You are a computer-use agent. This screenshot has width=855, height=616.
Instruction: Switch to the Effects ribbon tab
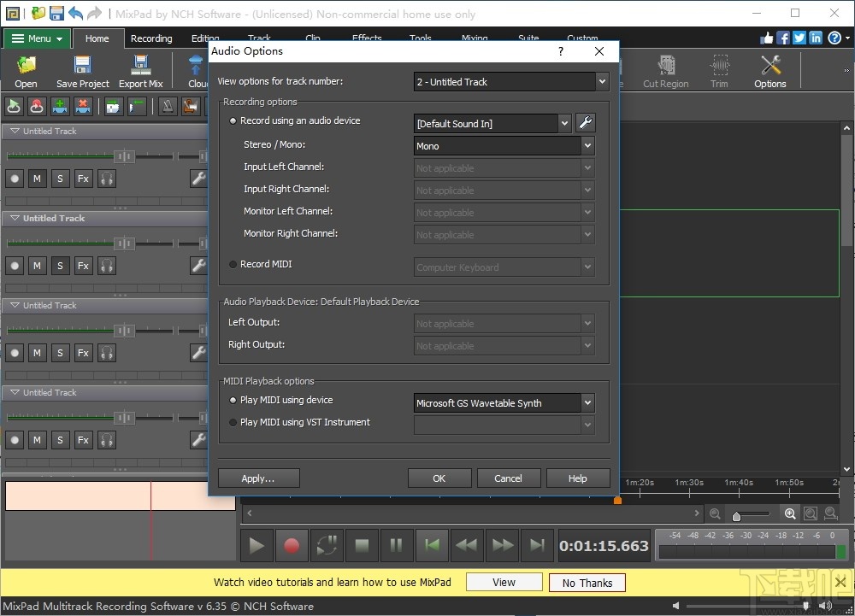[367, 38]
